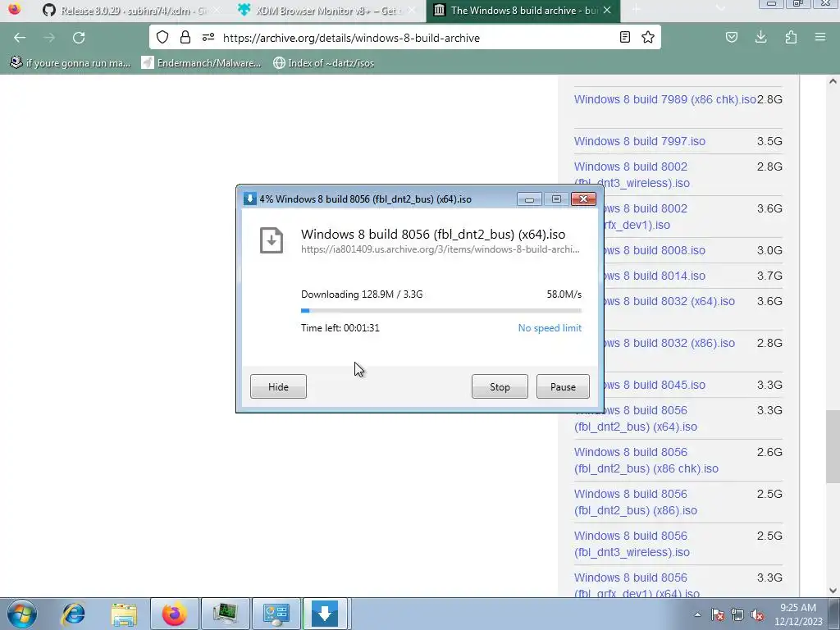Switch to the XDM Browser Monitor tab

328,10
